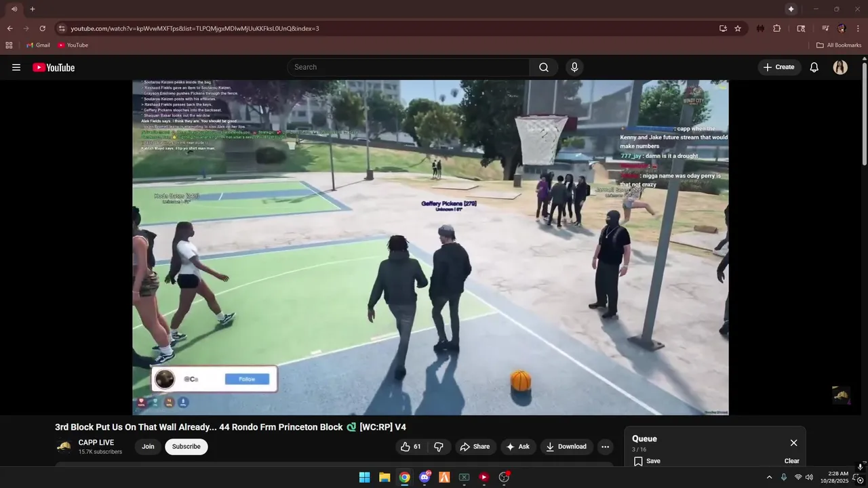The height and width of the screenshot is (488, 868).
Task: Install app icon in the address bar
Action: [723, 28]
